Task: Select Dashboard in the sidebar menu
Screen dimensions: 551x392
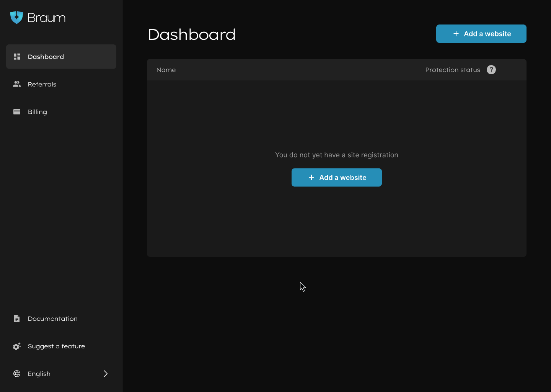Action: [x=46, y=57]
